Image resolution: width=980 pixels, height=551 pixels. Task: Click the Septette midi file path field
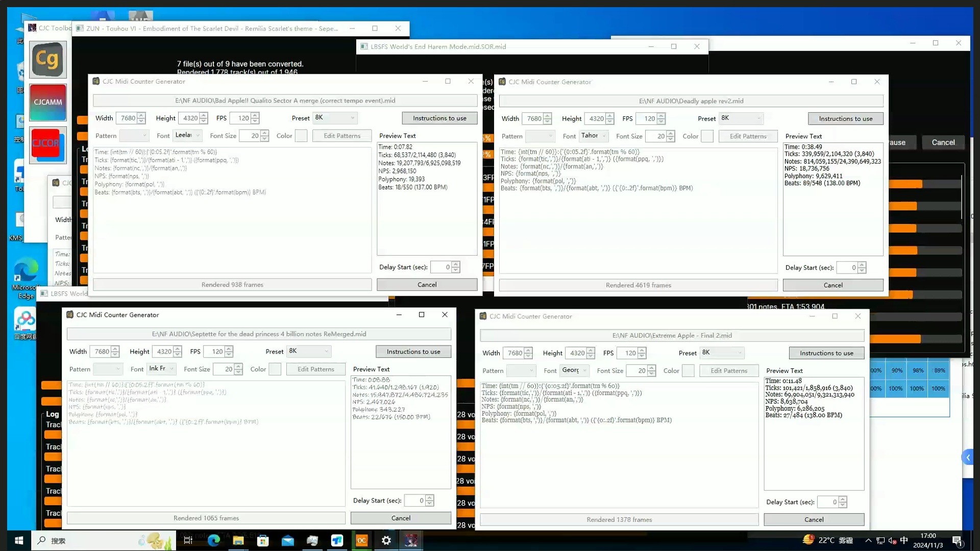coord(259,334)
